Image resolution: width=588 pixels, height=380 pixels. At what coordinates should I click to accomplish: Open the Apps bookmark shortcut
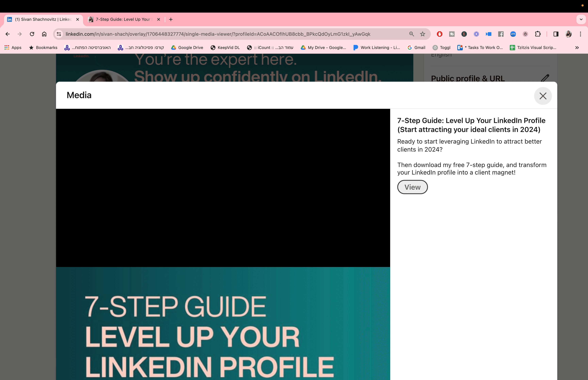[x=13, y=47]
